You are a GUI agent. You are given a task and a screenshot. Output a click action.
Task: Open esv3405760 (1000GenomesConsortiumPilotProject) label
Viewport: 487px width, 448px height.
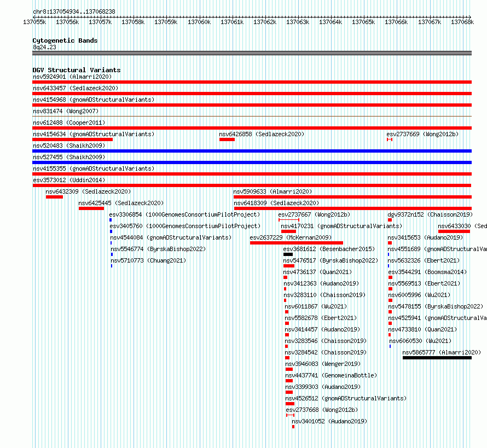coord(185,226)
